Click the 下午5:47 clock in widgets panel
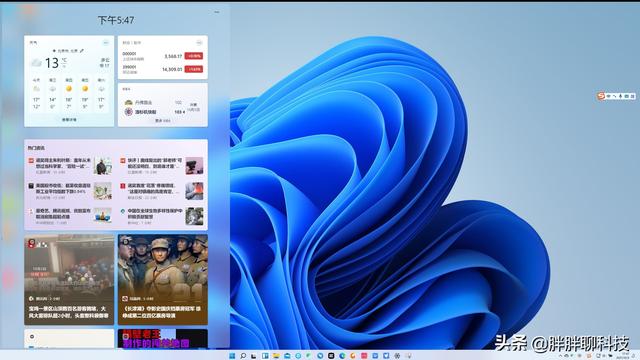 tap(116, 20)
